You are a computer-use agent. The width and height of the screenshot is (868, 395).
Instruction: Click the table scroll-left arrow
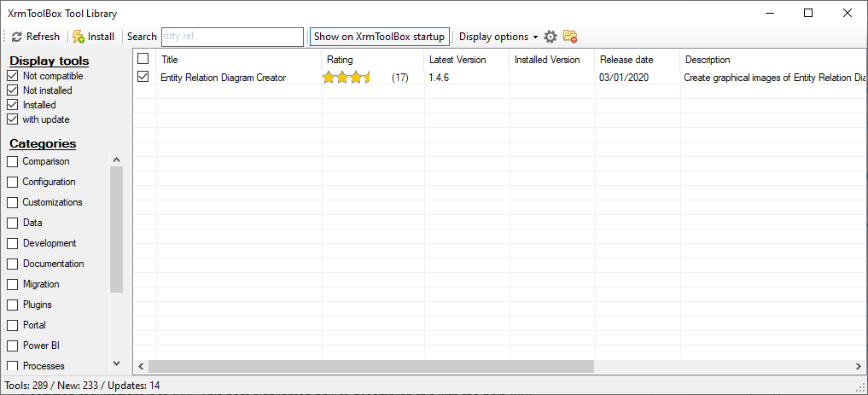tap(141, 366)
